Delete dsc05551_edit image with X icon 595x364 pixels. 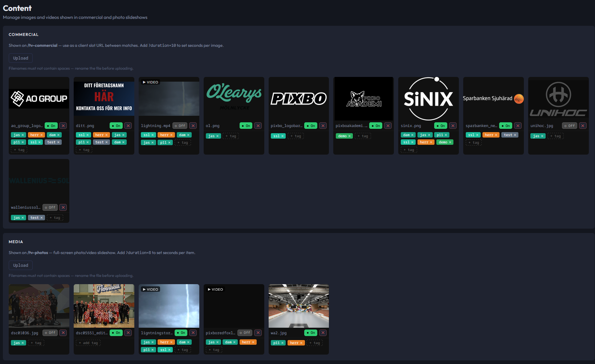tap(128, 332)
